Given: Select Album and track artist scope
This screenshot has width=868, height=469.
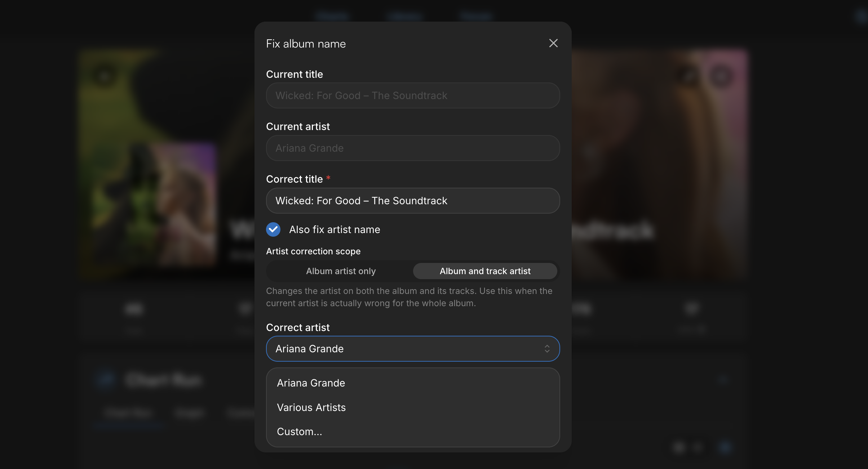Looking at the screenshot, I should (485, 271).
